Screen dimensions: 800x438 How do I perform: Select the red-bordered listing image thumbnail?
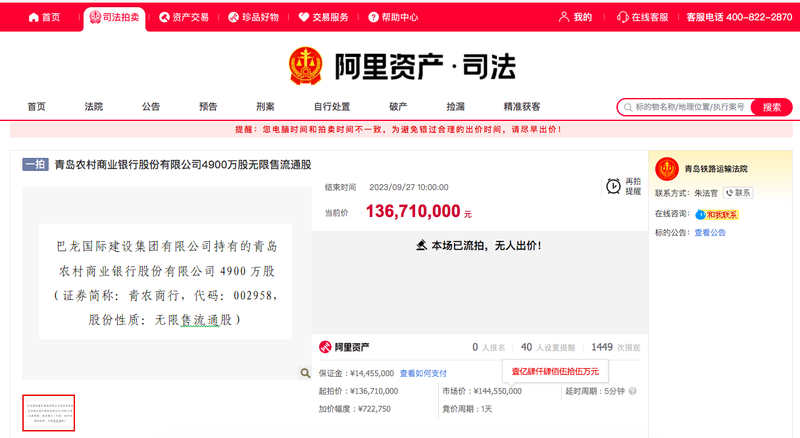tap(49, 412)
